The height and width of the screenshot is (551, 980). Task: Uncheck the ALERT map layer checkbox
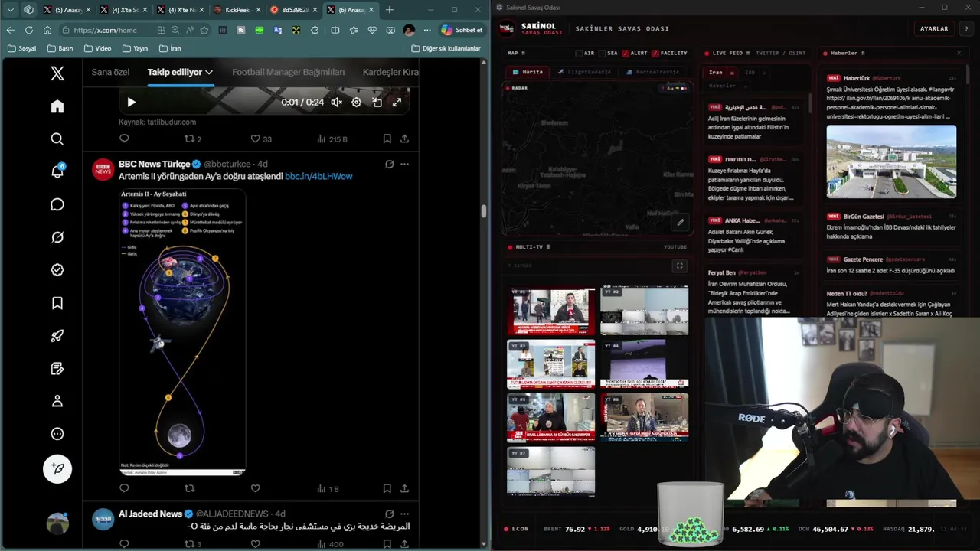626,53
